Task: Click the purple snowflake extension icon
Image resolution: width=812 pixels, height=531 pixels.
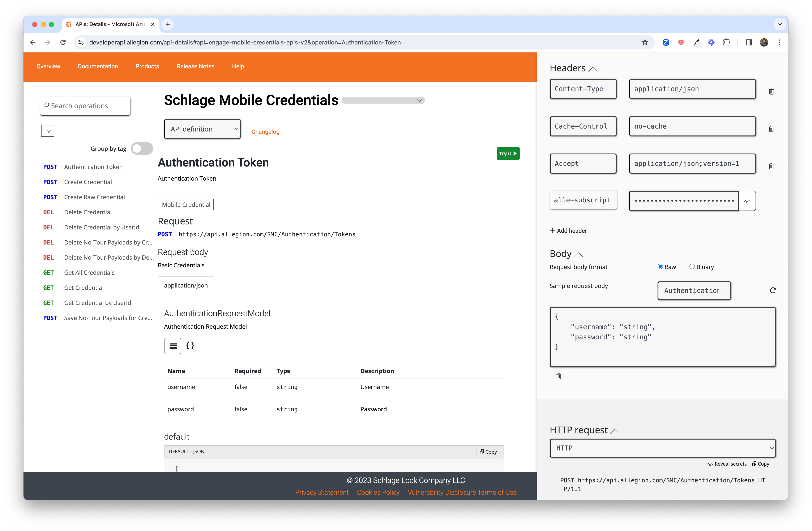Action: 711,42
